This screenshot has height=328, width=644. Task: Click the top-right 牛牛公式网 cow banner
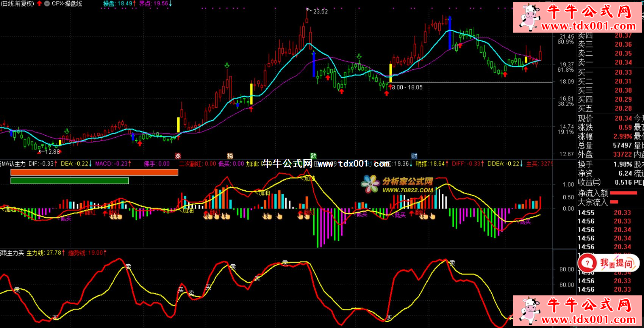pyautogui.click(x=577, y=17)
